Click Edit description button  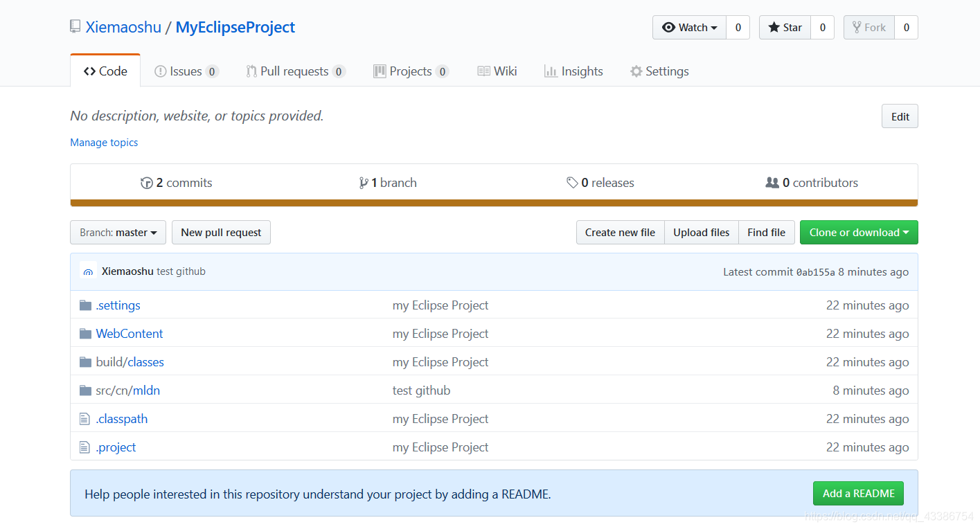click(x=900, y=116)
